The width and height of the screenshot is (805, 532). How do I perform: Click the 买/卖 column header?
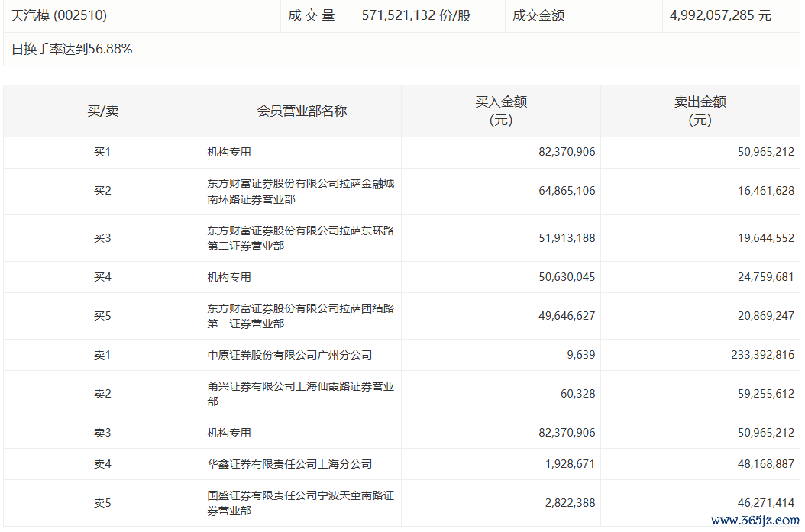[103, 111]
